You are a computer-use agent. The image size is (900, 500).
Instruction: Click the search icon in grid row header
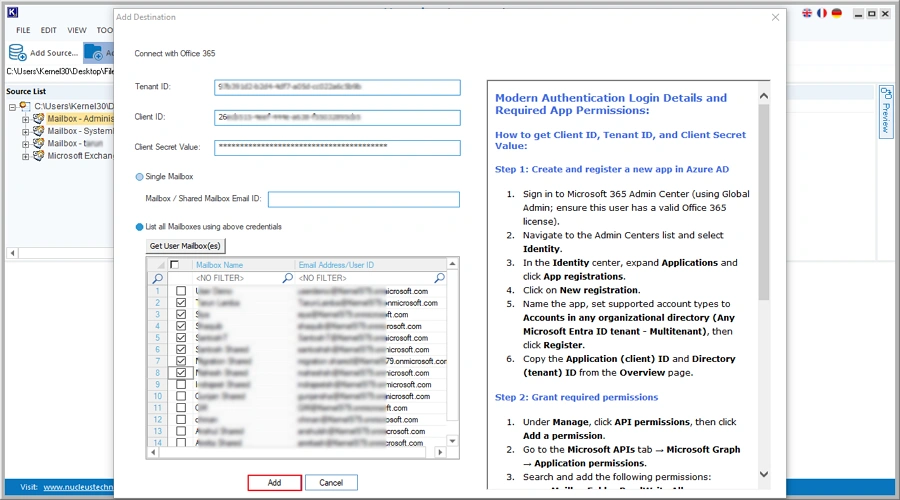click(157, 278)
